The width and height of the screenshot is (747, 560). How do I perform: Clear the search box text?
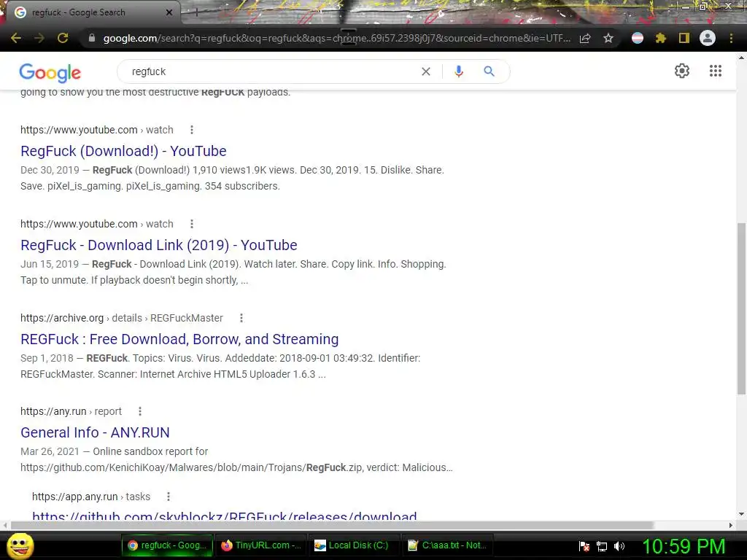click(426, 71)
